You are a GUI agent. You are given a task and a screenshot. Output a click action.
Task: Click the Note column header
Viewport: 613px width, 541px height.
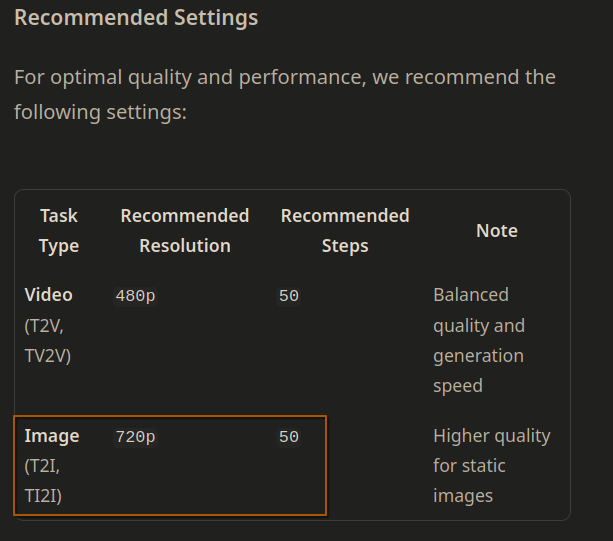coord(497,231)
